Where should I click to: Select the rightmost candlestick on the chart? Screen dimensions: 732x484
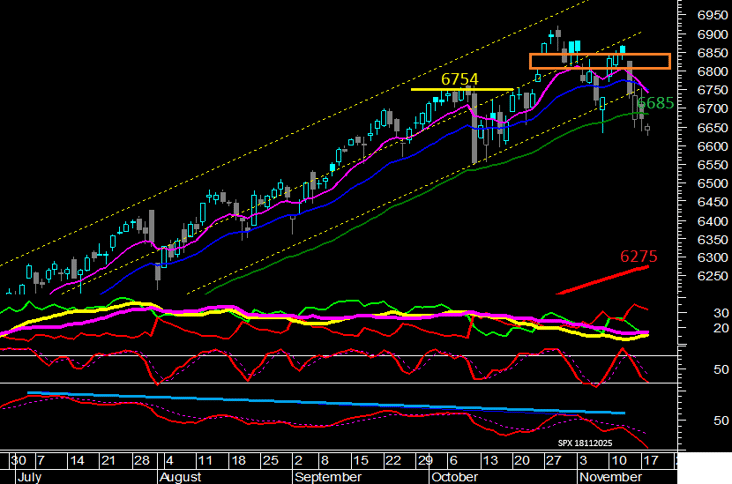pos(648,128)
